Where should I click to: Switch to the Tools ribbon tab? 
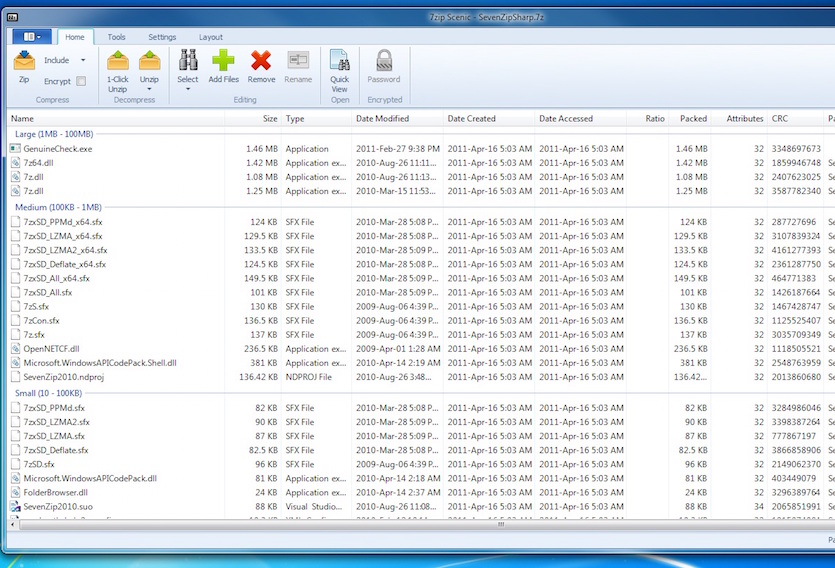(117, 37)
